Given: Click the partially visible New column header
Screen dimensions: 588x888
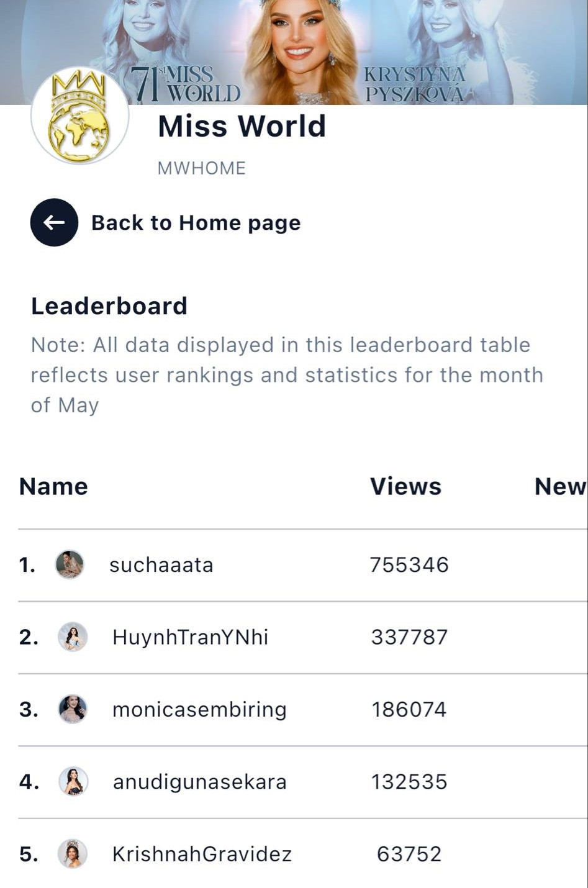Looking at the screenshot, I should coord(559,486).
